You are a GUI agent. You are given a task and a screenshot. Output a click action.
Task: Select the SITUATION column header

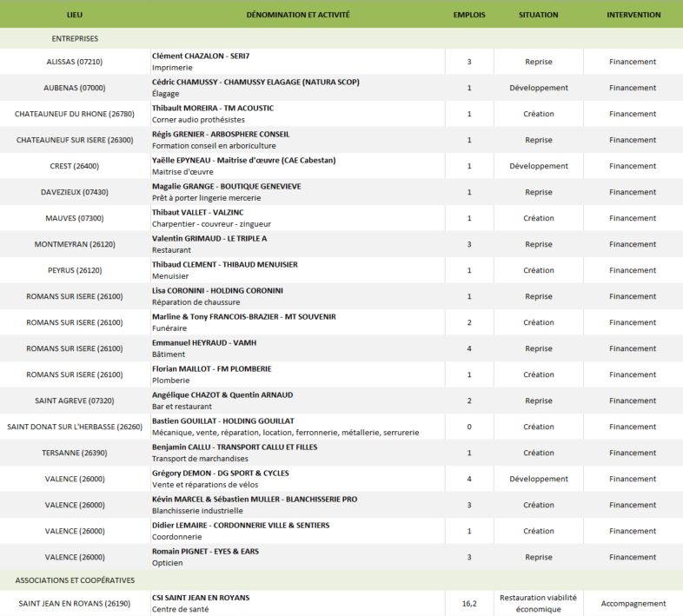(538, 15)
